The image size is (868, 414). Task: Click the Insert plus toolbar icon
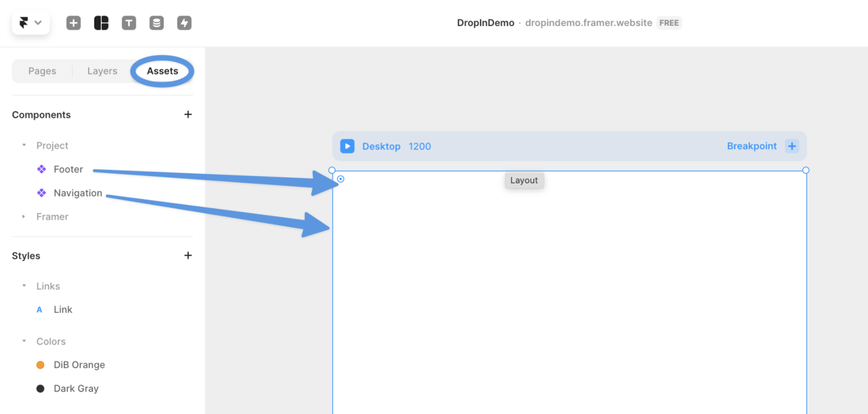coord(74,23)
